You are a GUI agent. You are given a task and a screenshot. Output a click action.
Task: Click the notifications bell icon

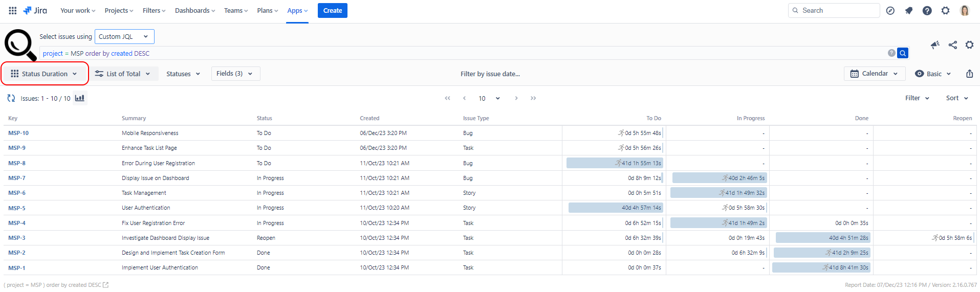point(908,11)
